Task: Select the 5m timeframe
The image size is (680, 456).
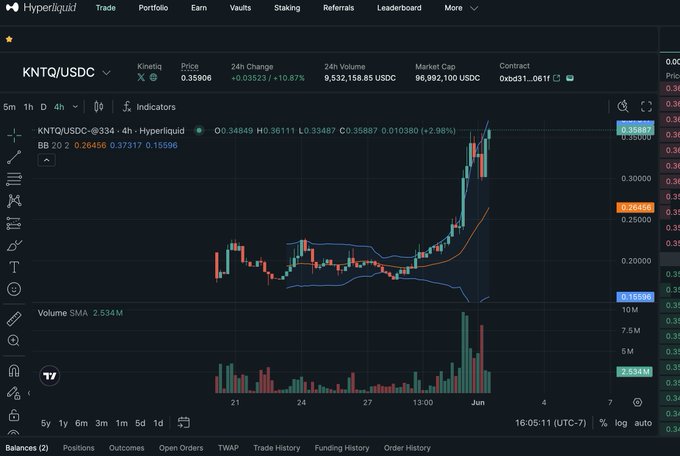Action: point(9,107)
